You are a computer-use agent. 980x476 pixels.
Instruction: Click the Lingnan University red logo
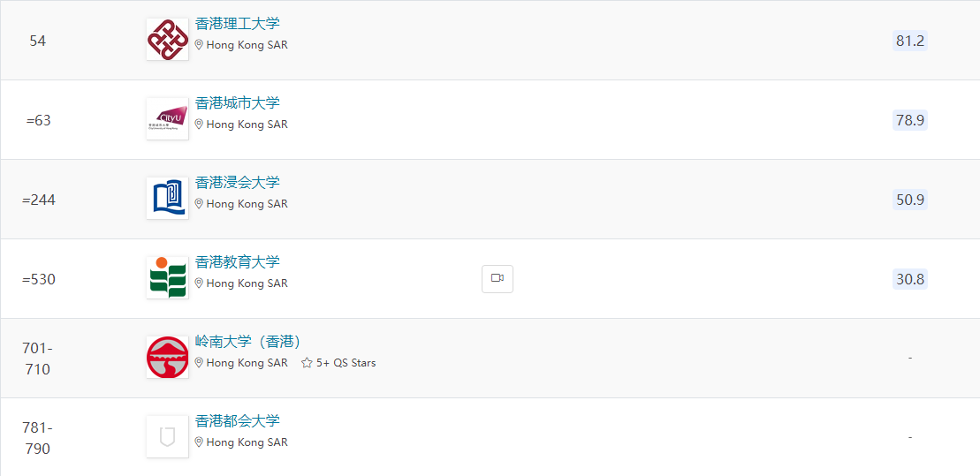(167, 358)
